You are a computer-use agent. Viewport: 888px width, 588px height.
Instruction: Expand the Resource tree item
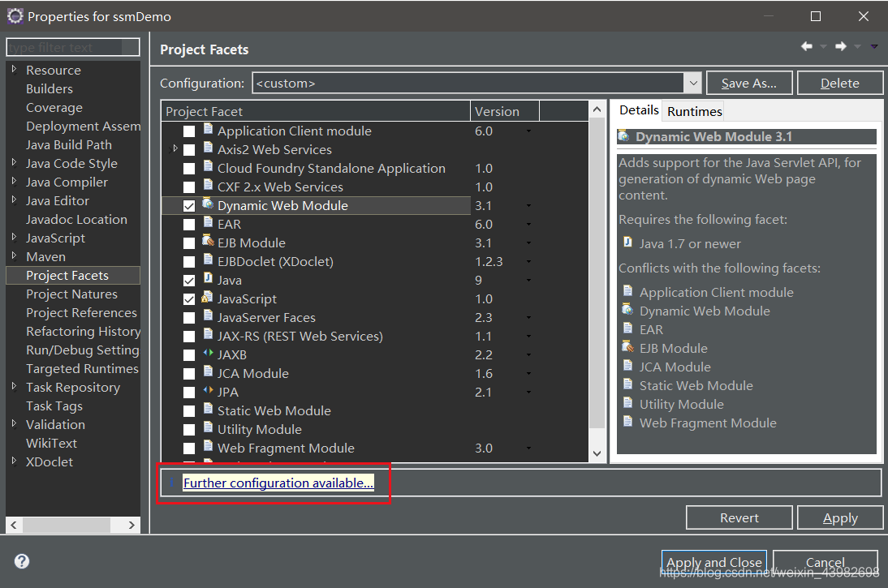(14, 69)
